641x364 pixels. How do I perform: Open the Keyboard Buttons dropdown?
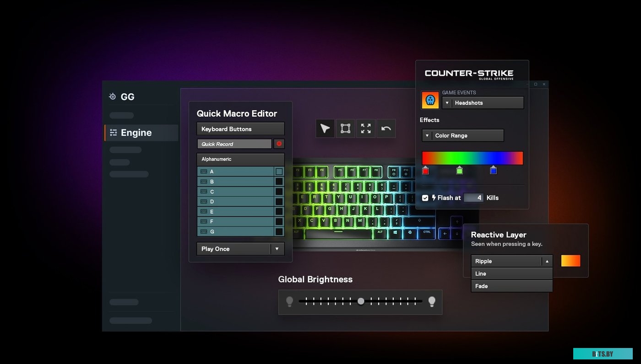240,129
